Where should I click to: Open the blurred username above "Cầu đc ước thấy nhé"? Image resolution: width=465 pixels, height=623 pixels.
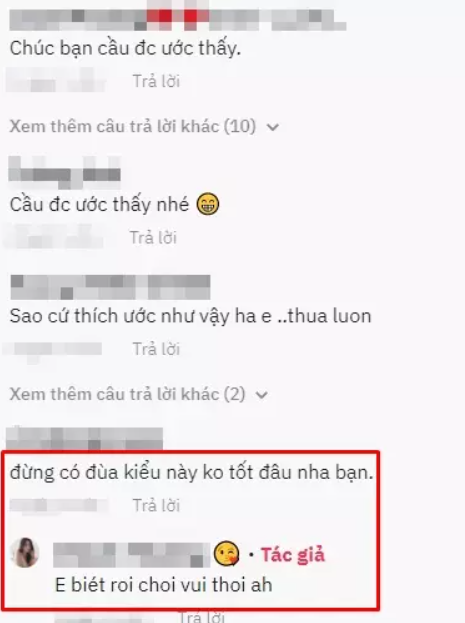tap(64, 172)
